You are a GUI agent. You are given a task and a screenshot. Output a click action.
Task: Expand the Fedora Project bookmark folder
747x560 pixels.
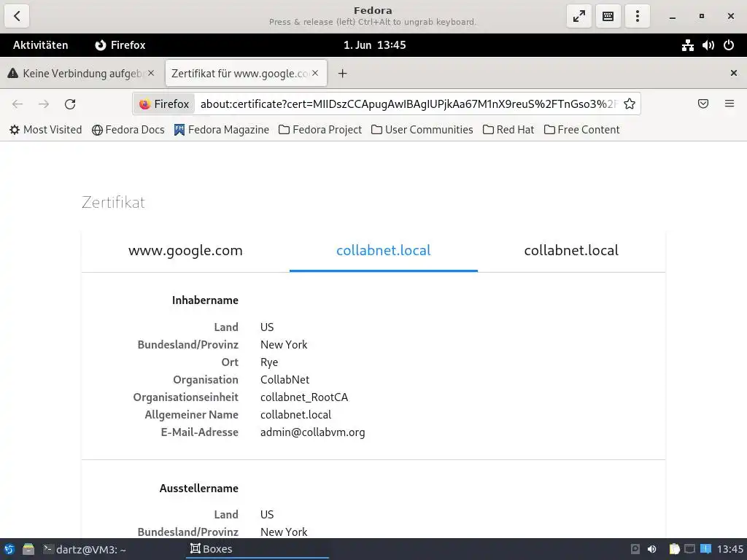pos(320,130)
